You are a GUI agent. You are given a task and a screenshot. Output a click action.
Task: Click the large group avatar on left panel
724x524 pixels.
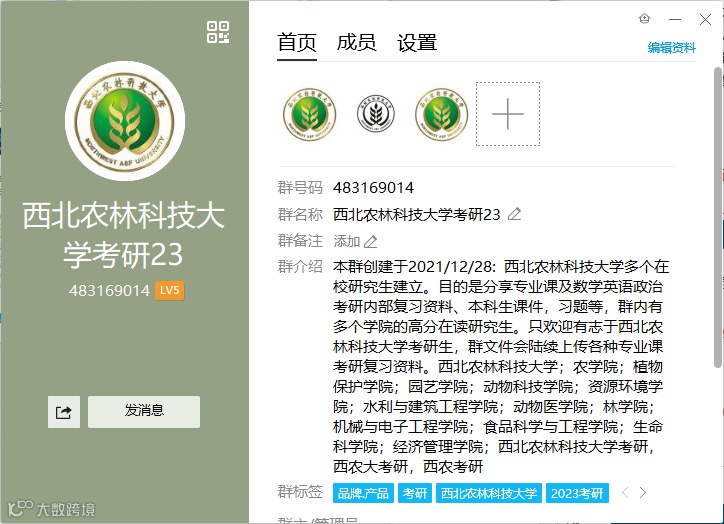point(125,121)
